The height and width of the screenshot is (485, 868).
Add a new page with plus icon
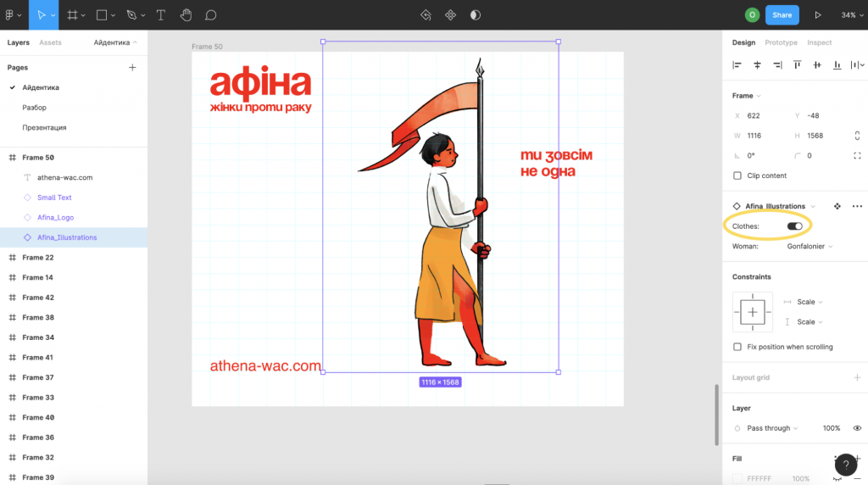click(132, 67)
